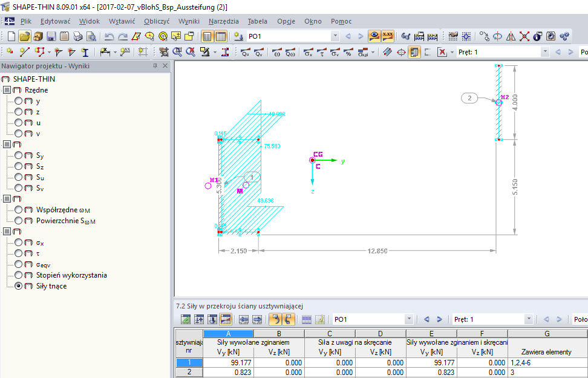Open the Obliczyć menu

(x=157, y=21)
